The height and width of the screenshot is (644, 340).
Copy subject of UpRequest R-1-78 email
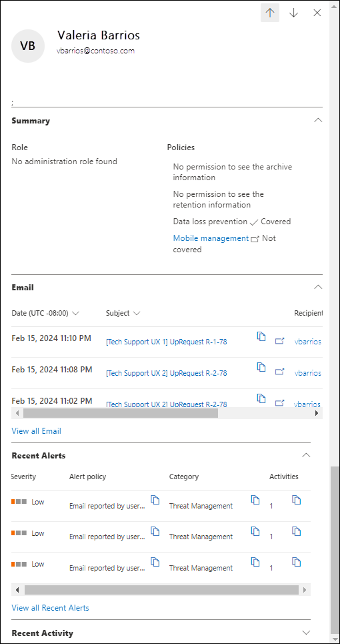261,336
